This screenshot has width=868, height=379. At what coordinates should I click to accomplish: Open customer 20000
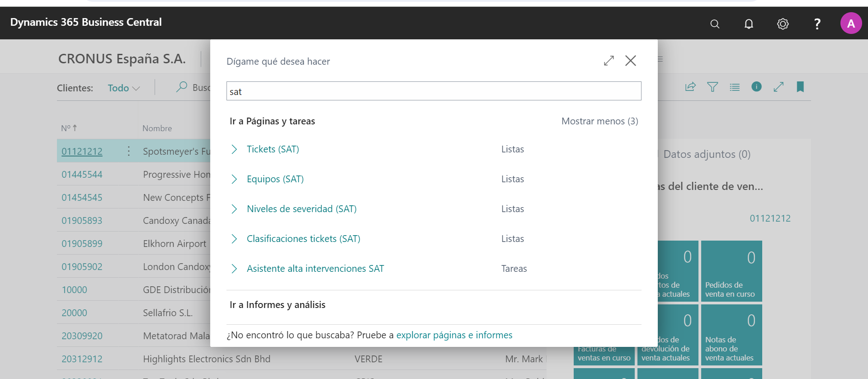(x=74, y=313)
